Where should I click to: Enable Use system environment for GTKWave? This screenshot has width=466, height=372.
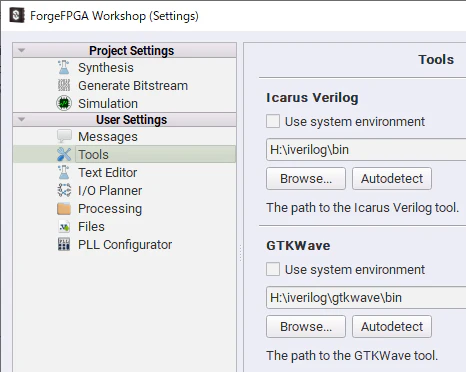[x=273, y=269]
